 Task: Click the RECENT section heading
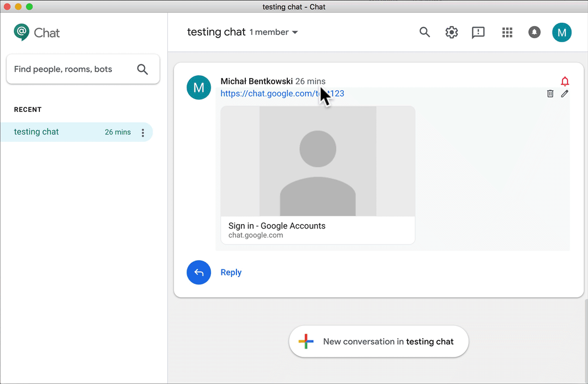[x=28, y=110]
